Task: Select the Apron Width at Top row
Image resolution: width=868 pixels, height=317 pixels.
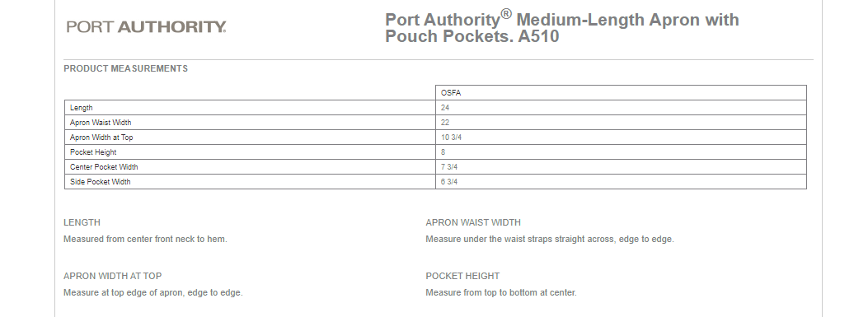Action: coord(435,138)
